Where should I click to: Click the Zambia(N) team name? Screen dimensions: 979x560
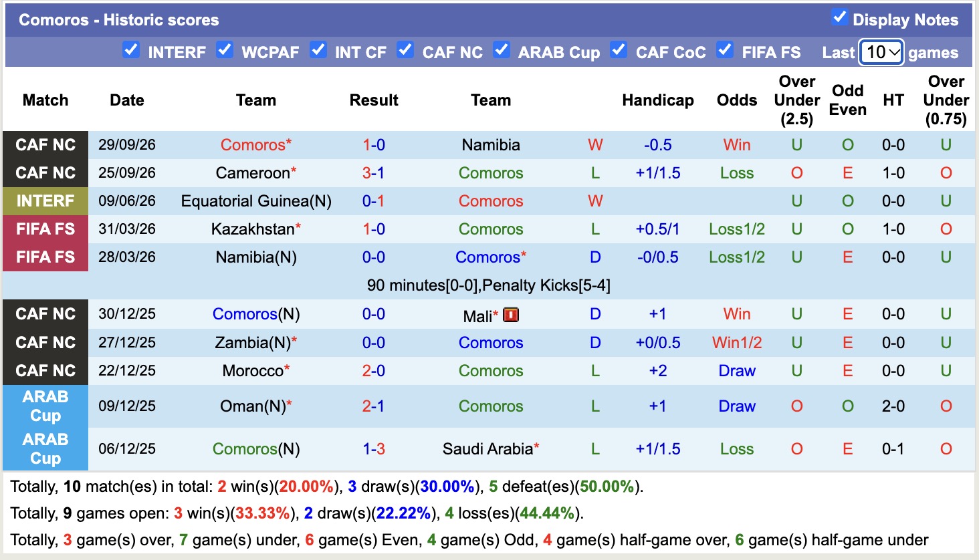[x=253, y=343]
